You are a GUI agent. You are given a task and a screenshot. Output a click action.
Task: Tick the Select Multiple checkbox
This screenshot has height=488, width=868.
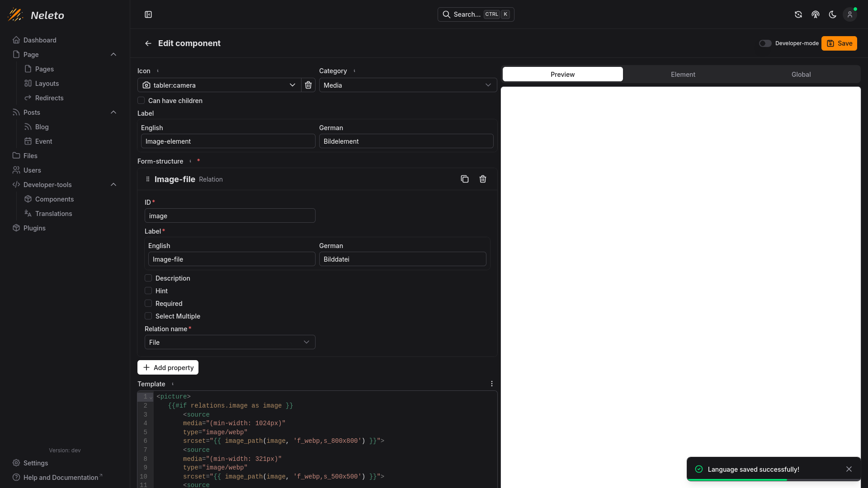click(x=148, y=316)
